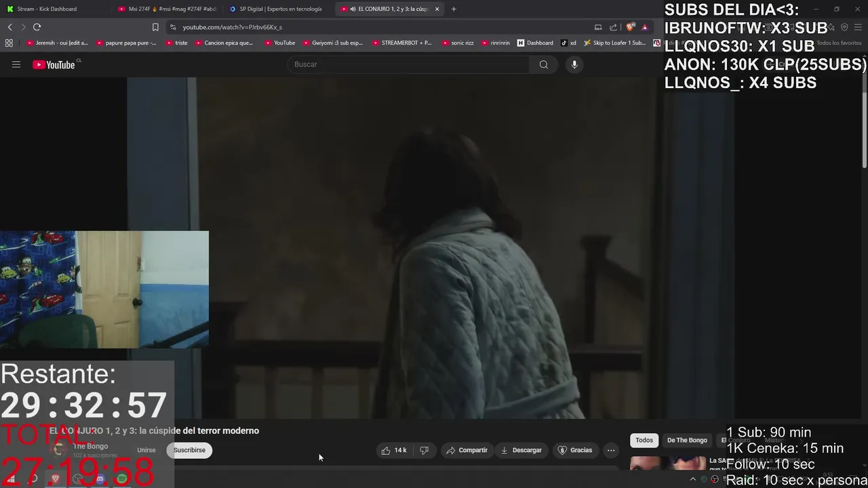Reload the page with refresh icon
The width and height of the screenshot is (868, 488).
point(37,27)
